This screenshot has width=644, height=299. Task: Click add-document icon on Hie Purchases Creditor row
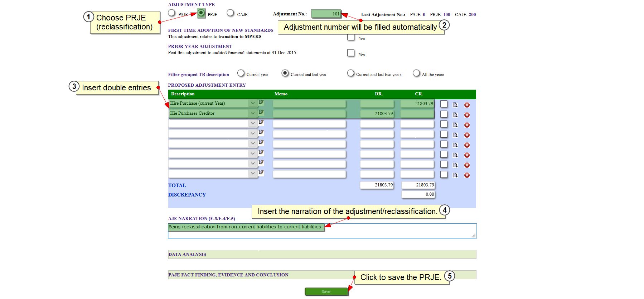pos(455,115)
